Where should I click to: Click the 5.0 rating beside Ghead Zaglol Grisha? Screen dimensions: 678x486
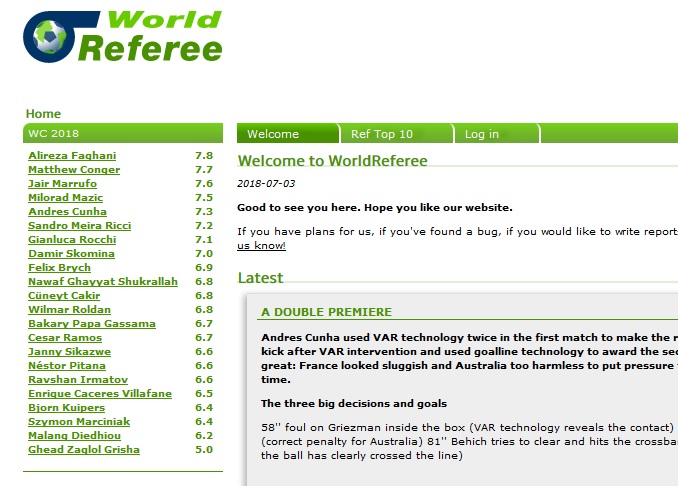click(204, 450)
